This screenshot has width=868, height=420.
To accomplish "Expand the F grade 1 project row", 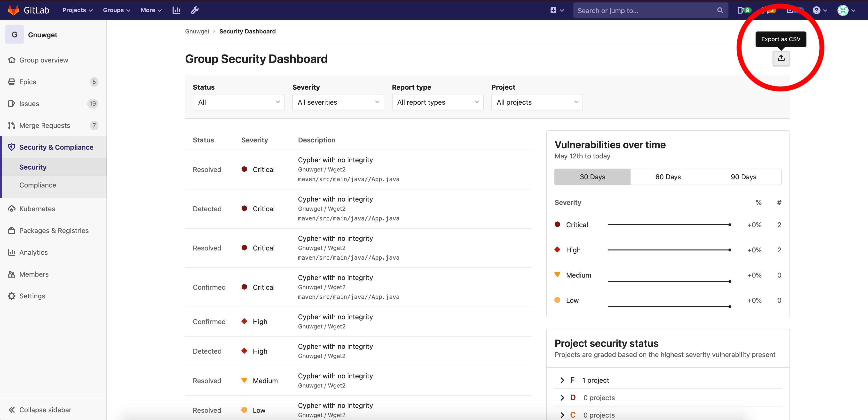I will click(x=562, y=380).
